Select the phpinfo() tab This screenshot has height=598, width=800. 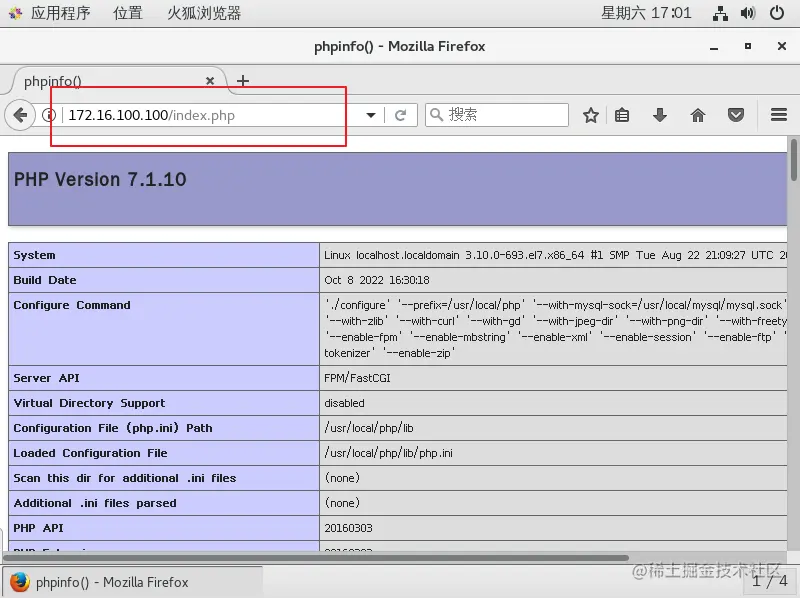(x=117, y=81)
